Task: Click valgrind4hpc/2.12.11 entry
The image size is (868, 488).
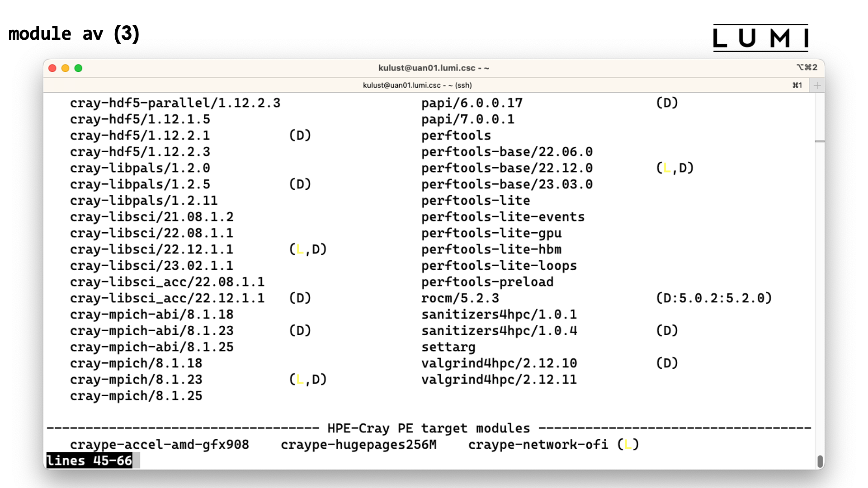Action: pos(499,380)
